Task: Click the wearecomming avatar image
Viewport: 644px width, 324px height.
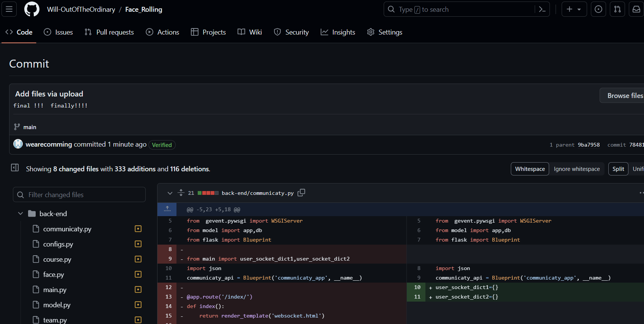Action: [18, 144]
